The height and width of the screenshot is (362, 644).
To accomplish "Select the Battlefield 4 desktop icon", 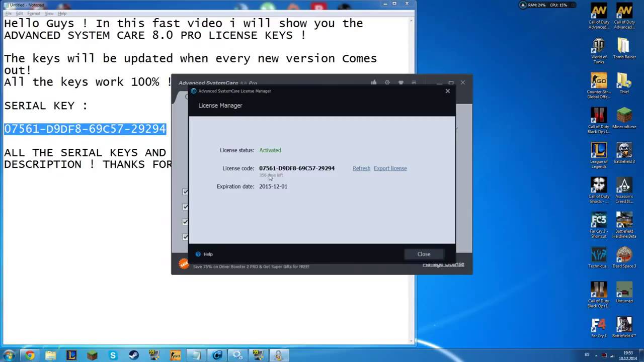I will (x=624, y=327).
